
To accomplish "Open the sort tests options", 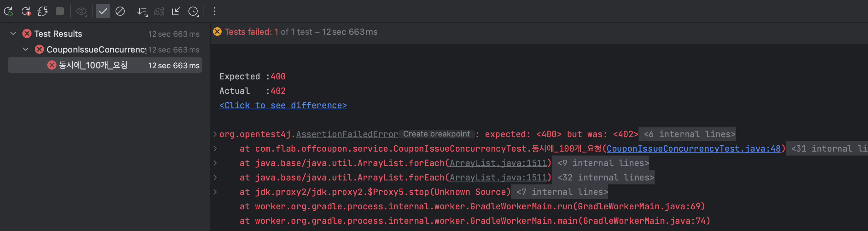I will 142,11.
